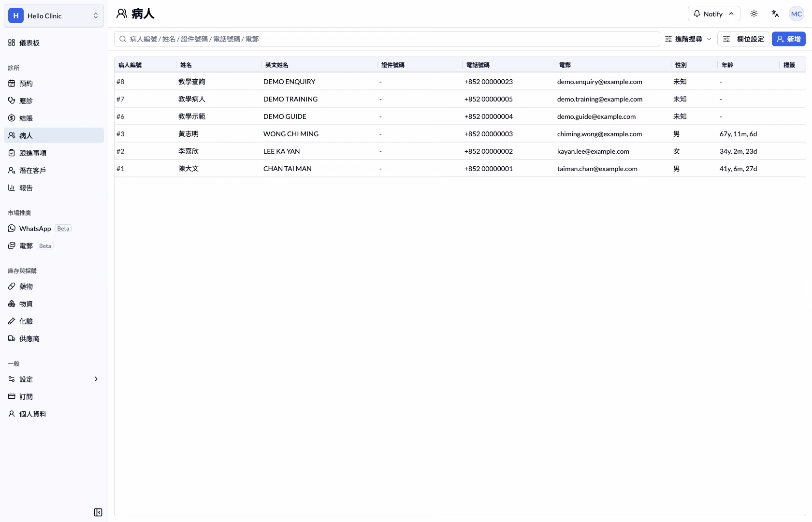This screenshot has width=812, height=522.
Task: Toggle light/dark theme sun icon
Action: [x=754, y=14]
